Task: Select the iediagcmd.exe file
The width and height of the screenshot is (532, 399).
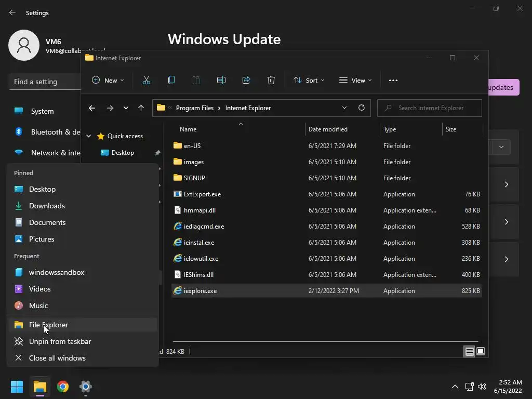Action: point(326,227)
